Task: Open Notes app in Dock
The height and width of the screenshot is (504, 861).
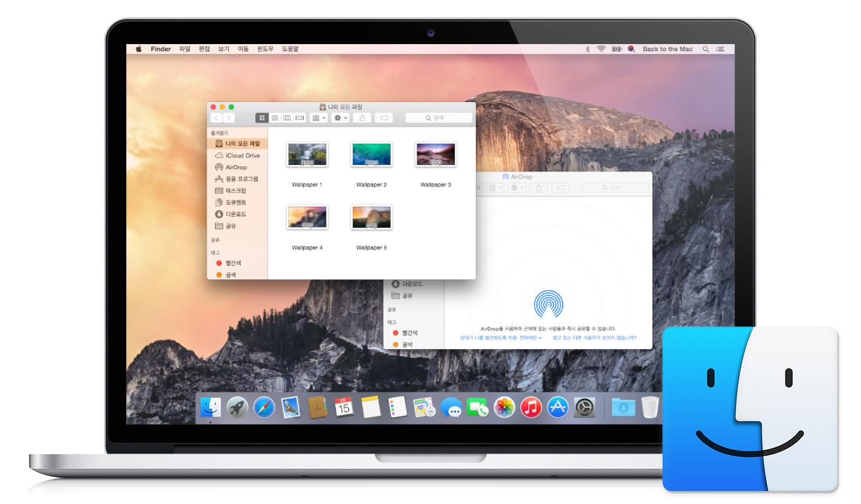Action: coord(372,408)
